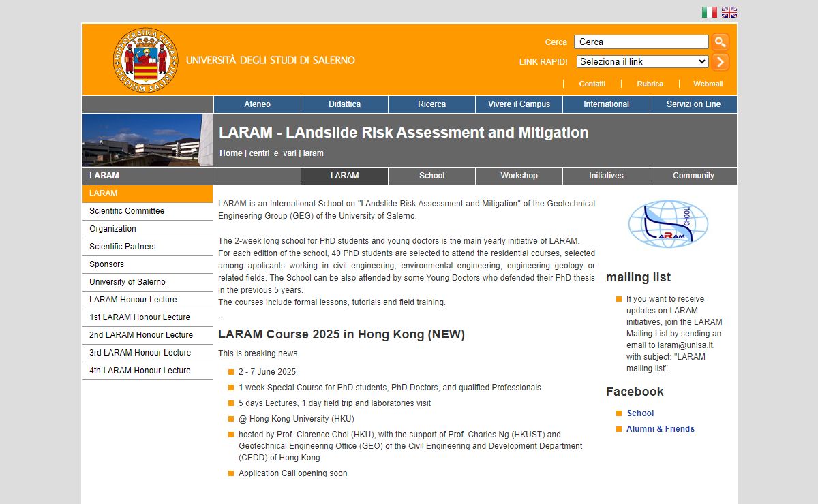Open the Facebook School link
Image resolution: width=818 pixels, height=504 pixels.
(x=640, y=413)
